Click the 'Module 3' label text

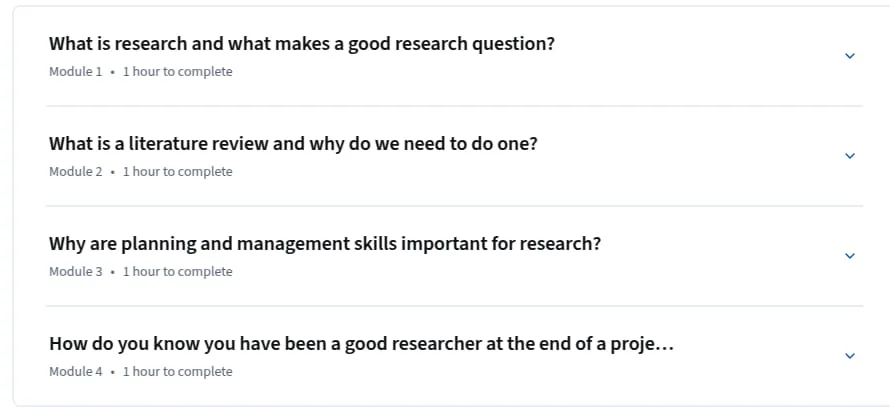coord(75,271)
